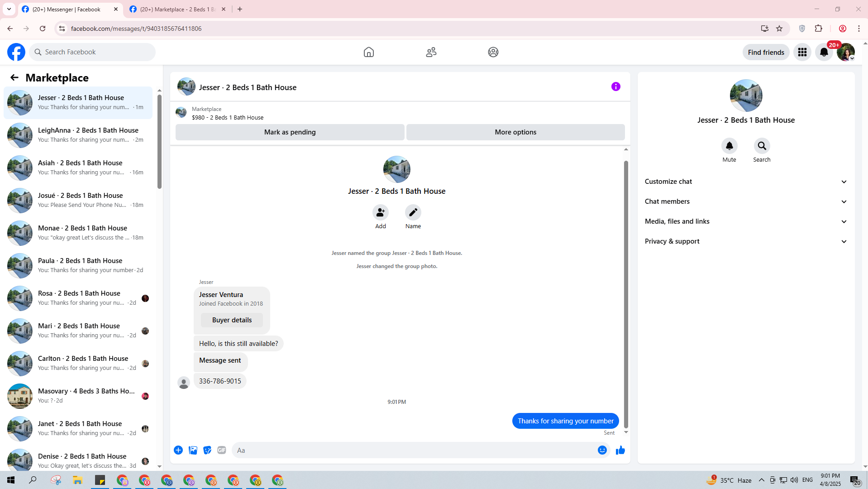The height and width of the screenshot is (489, 868).
Task: Open taskbar volume control
Action: [794, 480]
